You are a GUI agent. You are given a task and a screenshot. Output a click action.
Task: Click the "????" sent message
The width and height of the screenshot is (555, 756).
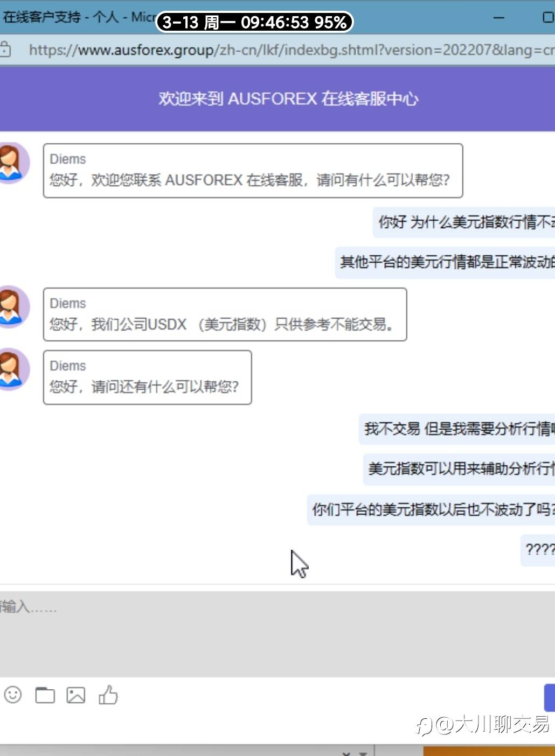(x=538, y=550)
